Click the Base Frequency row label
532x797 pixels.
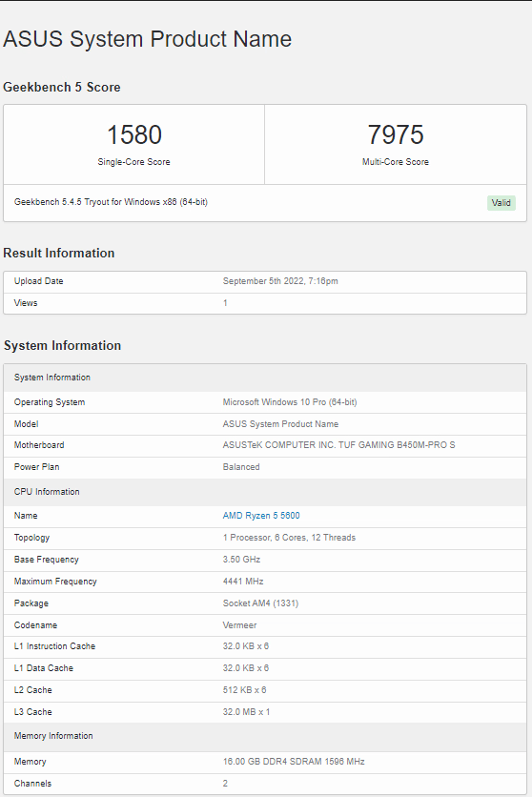(46, 560)
